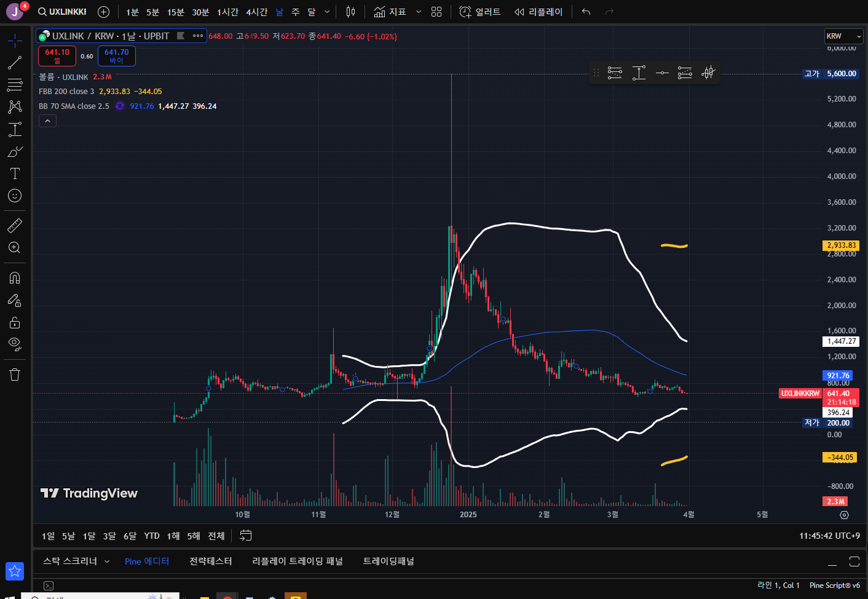Switch timeframe to 주 (weekly)
Image resolution: width=868 pixels, height=599 pixels.
(296, 12)
